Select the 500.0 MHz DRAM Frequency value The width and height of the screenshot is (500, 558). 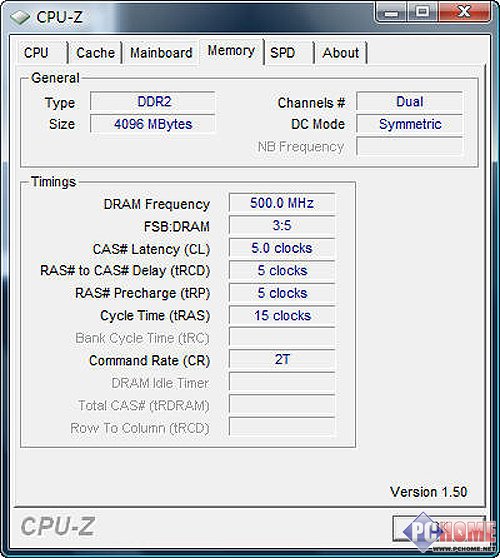coord(282,203)
